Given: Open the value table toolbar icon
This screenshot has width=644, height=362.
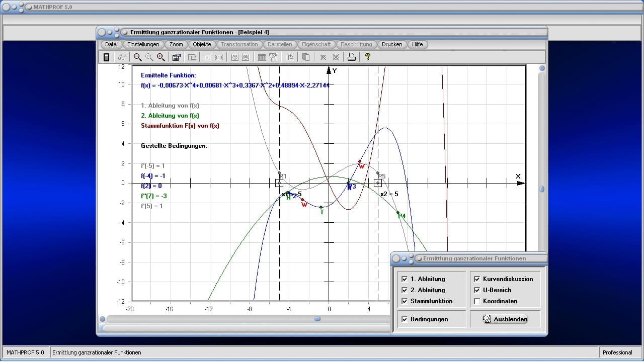Looking at the screenshot, I should point(262,57).
